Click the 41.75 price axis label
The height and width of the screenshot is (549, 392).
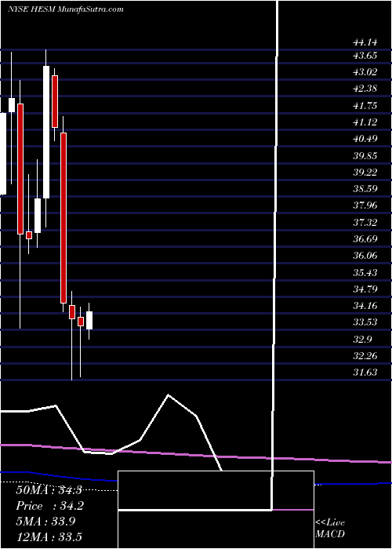[365, 105]
